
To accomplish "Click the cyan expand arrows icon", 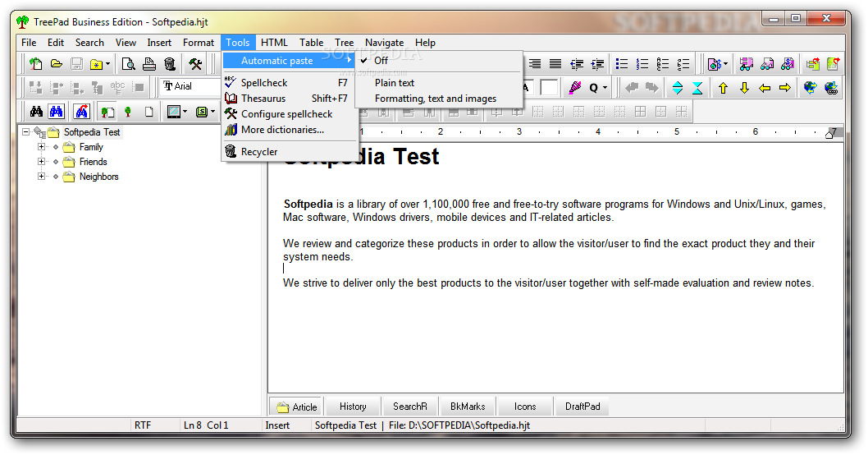I will (x=677, y=88).
